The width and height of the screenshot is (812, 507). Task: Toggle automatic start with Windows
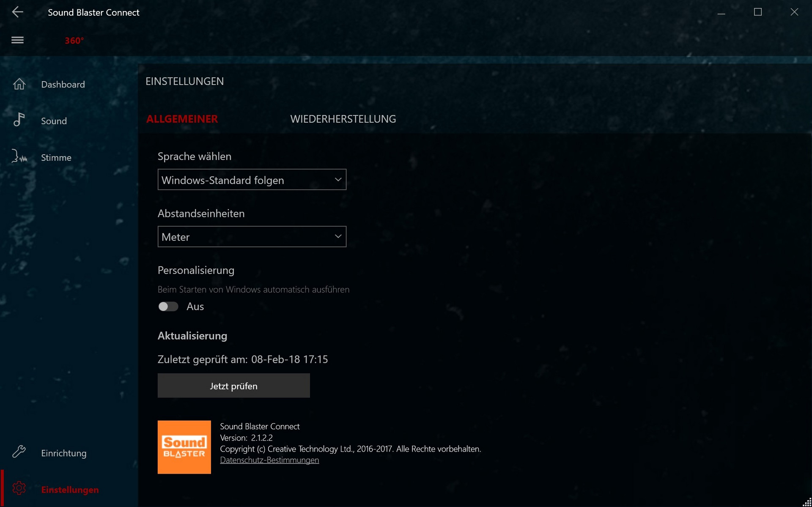tap(168, 307)
